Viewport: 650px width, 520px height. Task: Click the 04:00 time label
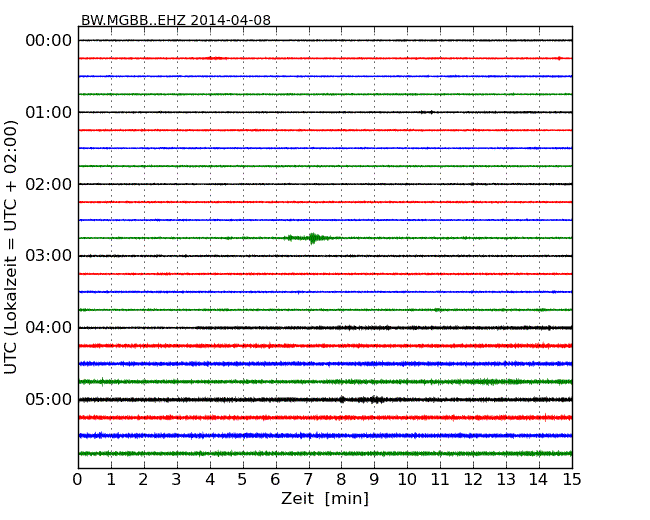coord(49,328)
